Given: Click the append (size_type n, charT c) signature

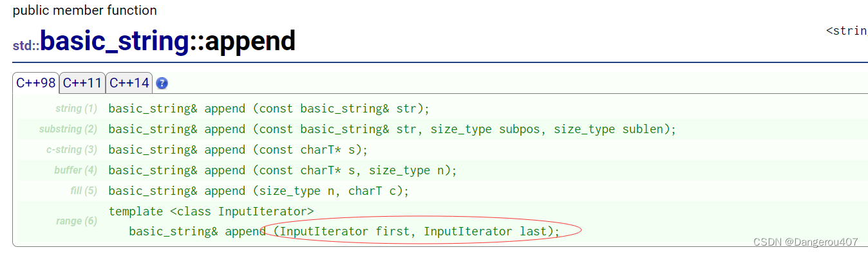Looking at the screenshot, I should pyautogui.click(x=258, y=191).
